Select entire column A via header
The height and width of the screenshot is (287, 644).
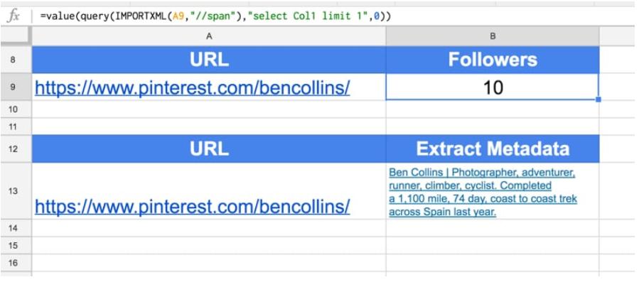[208, 36]
